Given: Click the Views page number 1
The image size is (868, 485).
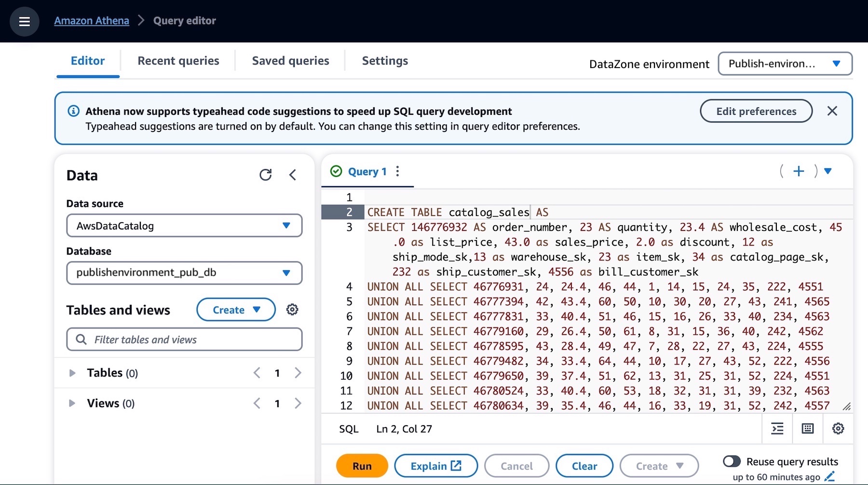Looking at the screenshot, I should pyautogui.click(x=277, y=403).
